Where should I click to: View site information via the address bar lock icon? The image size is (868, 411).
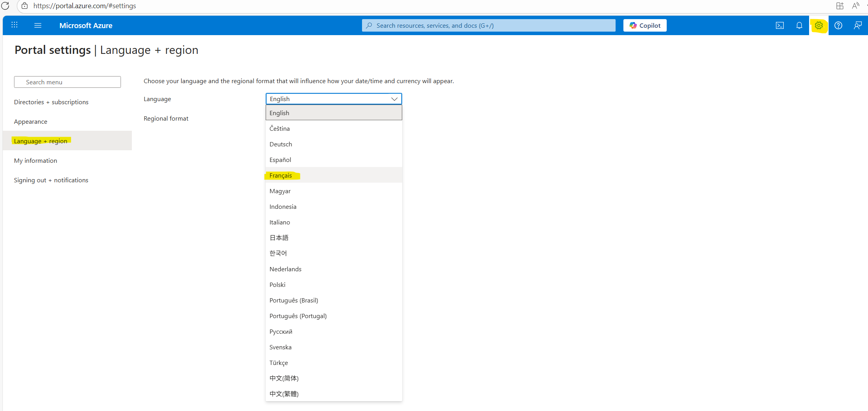click(x=25, y=6)
